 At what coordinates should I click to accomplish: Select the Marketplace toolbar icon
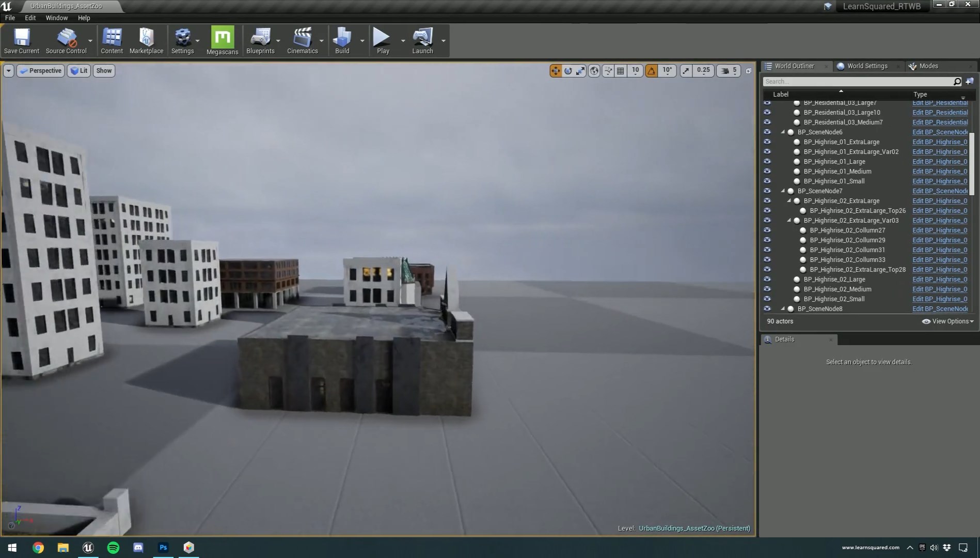(147, 40)
